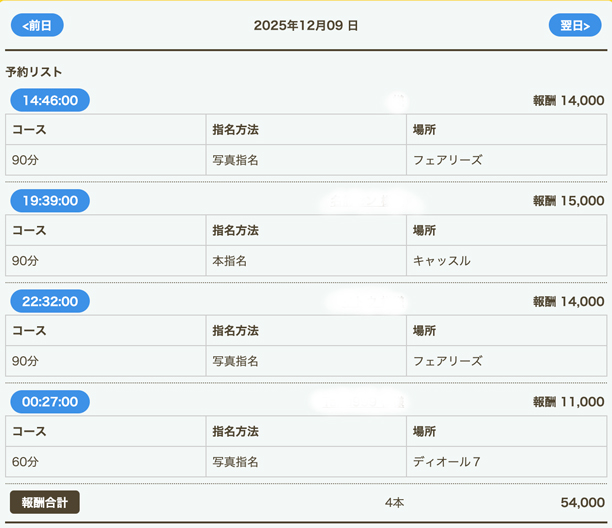Open the 00:27:00 reservation time badge

50,402
